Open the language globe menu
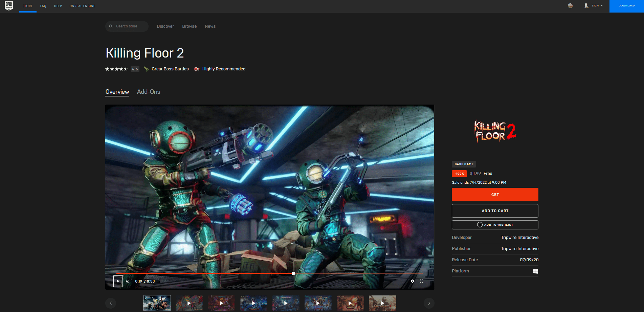644x312 pixels. [570, 6]
